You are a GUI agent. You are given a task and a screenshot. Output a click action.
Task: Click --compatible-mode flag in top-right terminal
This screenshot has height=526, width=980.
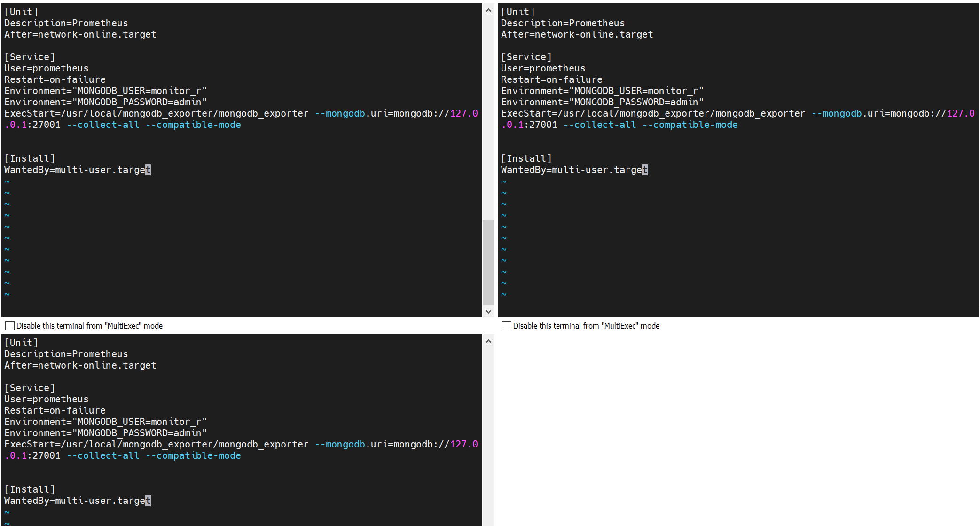(x=690, y=125)
